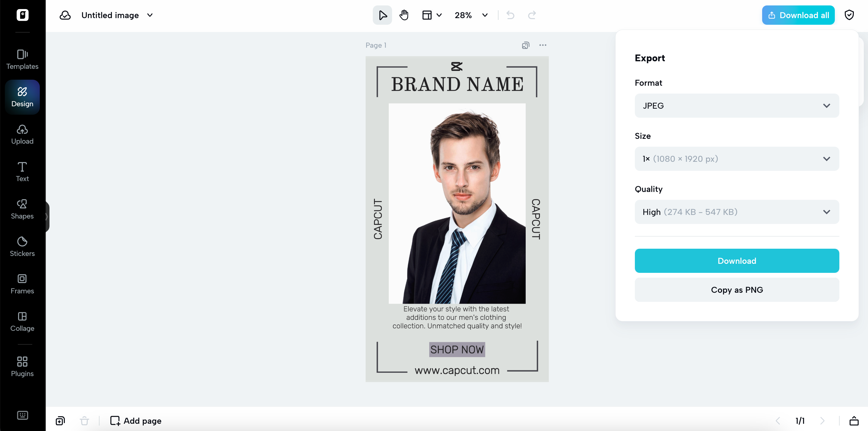Viewport: 868px width, 431px height.
Task: Click the Add page button
Action: pos(136,420)
